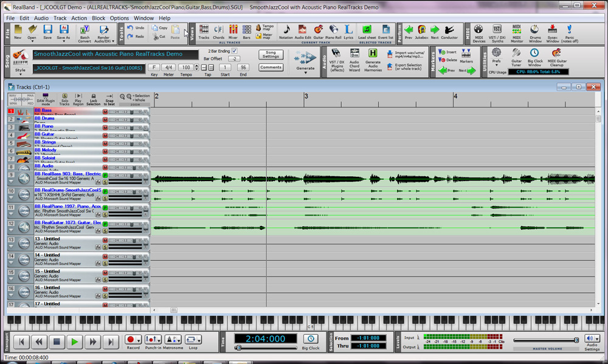Open Audio Edit window
608x364 pixels.
pyautogui.click(x=302, y=32)
